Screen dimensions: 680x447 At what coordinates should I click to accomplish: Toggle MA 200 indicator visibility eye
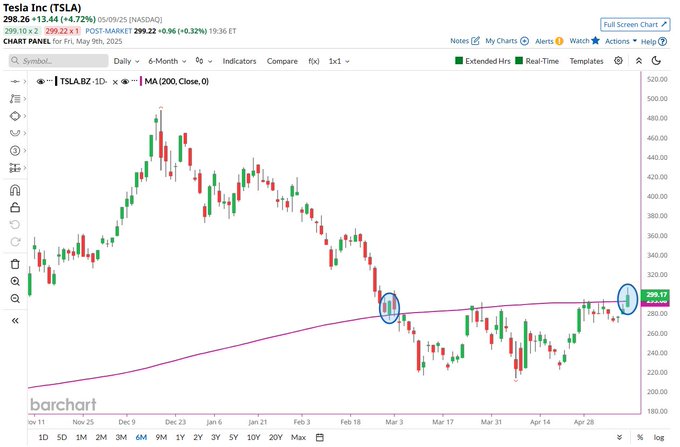[x=125, y=82]
